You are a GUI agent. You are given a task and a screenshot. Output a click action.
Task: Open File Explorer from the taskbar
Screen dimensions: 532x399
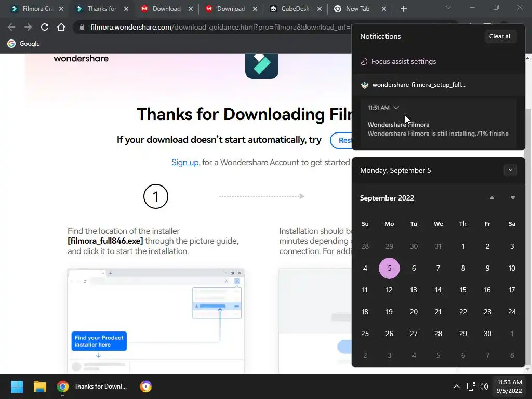tap(39, 387)
